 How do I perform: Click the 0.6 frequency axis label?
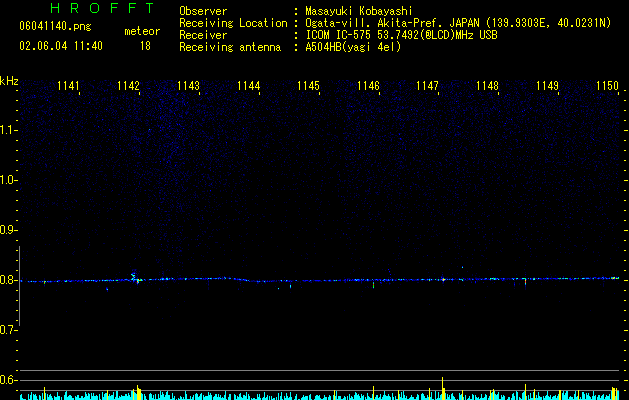coord(8,380)
